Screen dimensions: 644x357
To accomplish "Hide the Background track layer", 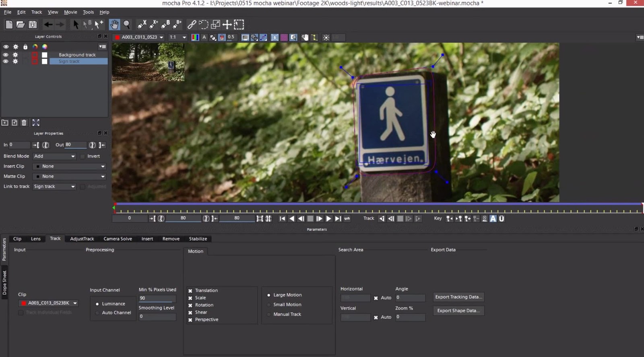I will [x=6, y=55].
